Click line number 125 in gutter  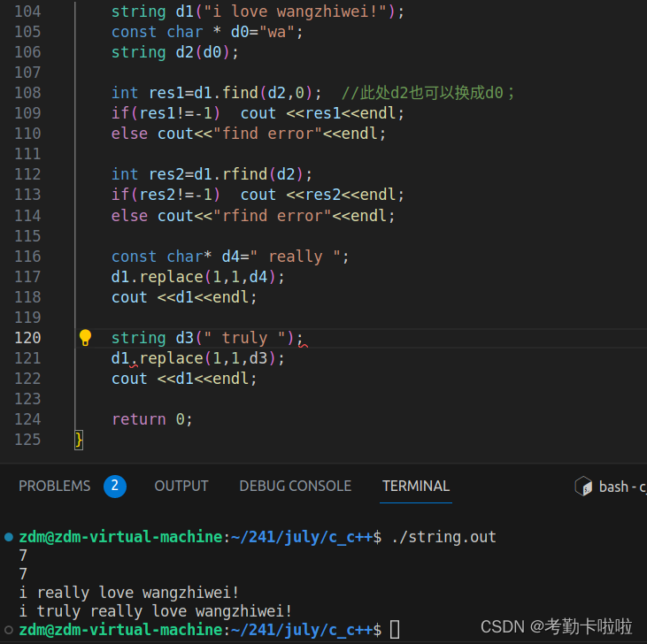click(x=27, y=440)
